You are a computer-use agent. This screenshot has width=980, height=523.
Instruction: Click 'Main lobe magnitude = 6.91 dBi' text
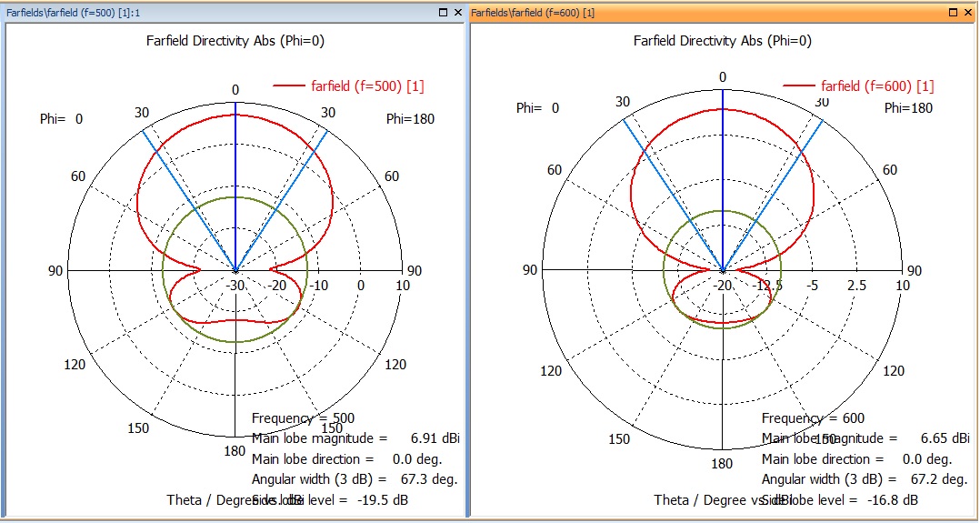coord(356,438)
